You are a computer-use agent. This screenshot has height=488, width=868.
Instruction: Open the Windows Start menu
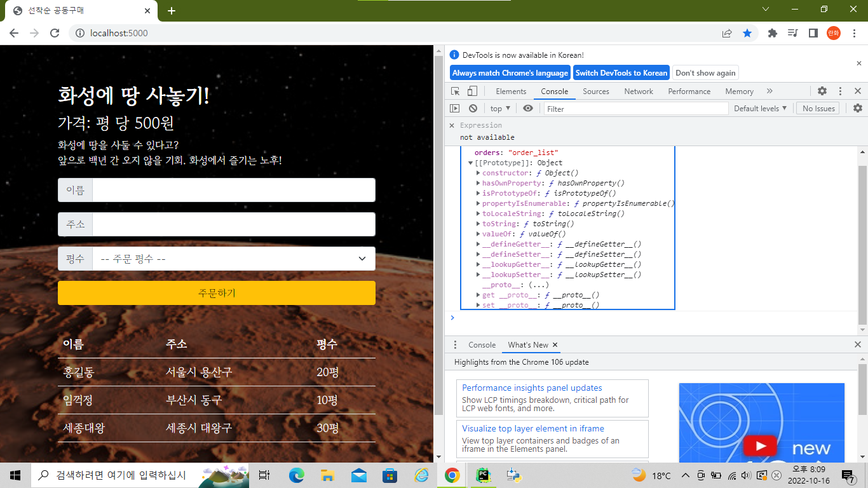click(x=15, y=475)
